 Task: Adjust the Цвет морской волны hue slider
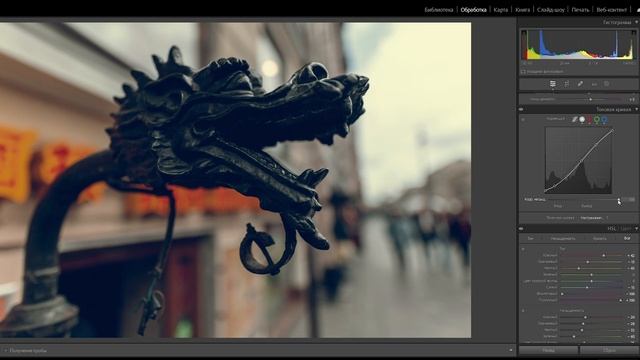pyautogui.click(x=592, y=281)
